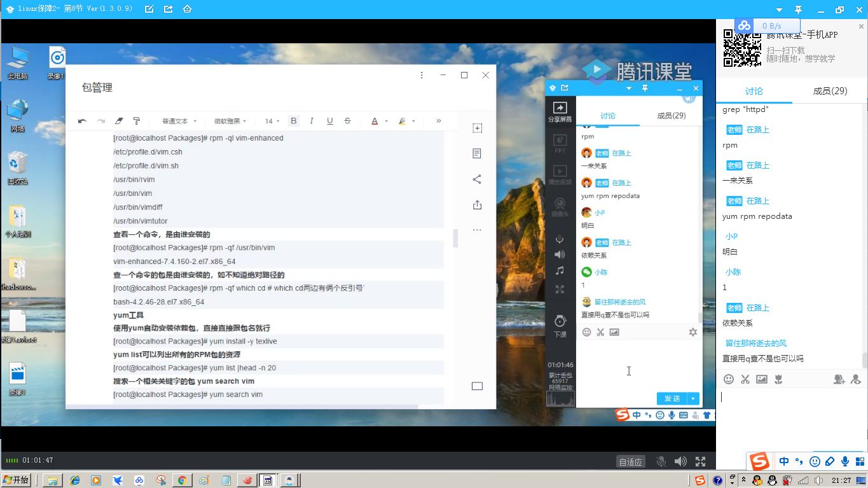The image size is (868, 488).
Task: Click username 留住那将逝去的风 in the right panel
Action: (x=756, y=343)
